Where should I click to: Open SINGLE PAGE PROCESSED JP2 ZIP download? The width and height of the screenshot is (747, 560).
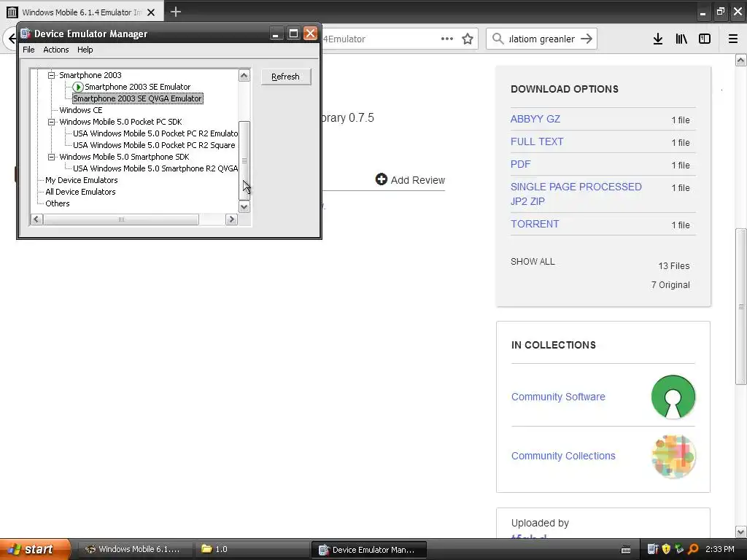pyautogui.click(x=576, y=194)
